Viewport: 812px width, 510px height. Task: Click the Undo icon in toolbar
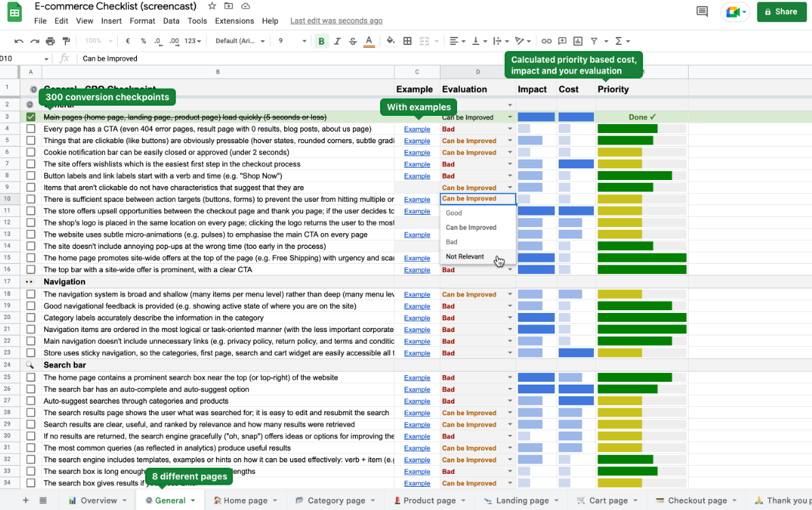(x=18, y=41)
